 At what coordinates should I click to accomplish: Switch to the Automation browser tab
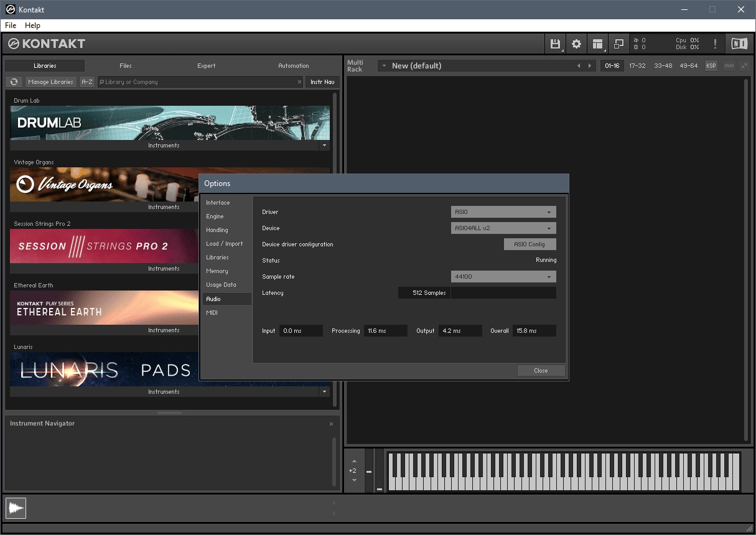pos(294,65)
